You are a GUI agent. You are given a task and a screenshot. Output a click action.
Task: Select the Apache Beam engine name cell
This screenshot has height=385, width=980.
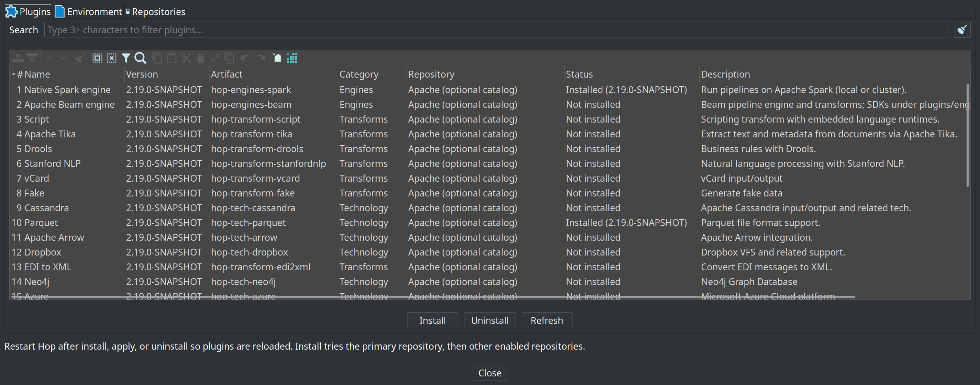coord(69,104)
